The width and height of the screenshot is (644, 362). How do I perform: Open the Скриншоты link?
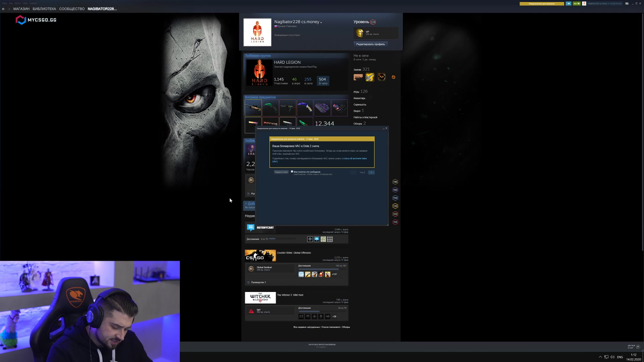pos(360,105)
